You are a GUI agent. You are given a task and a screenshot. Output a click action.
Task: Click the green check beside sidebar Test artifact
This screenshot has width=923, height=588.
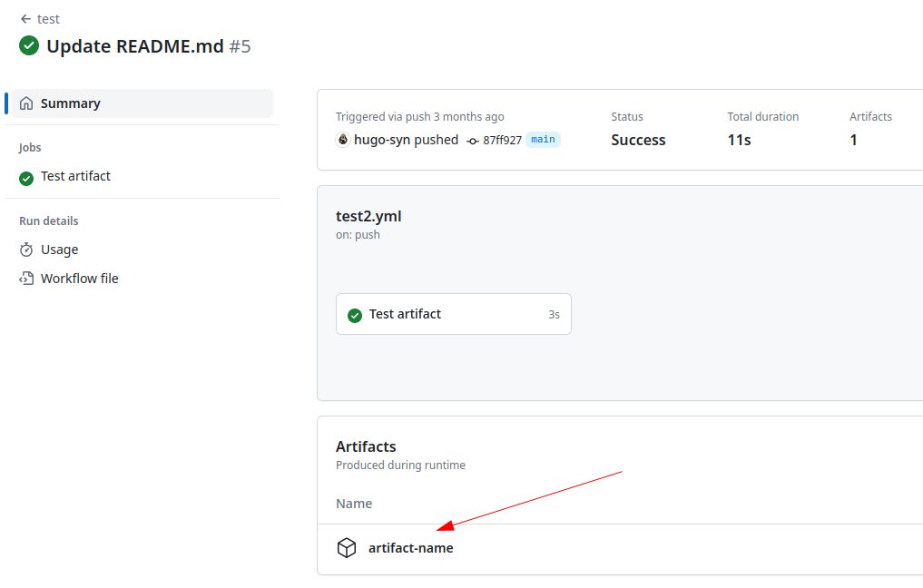pyautogui.click(x=26, y=178)
